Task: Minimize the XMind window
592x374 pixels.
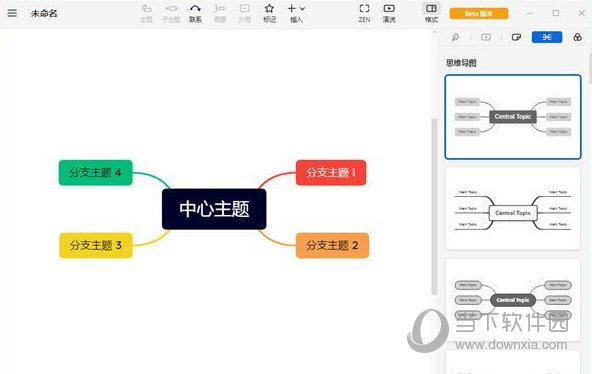Action: tap(530, 13)
